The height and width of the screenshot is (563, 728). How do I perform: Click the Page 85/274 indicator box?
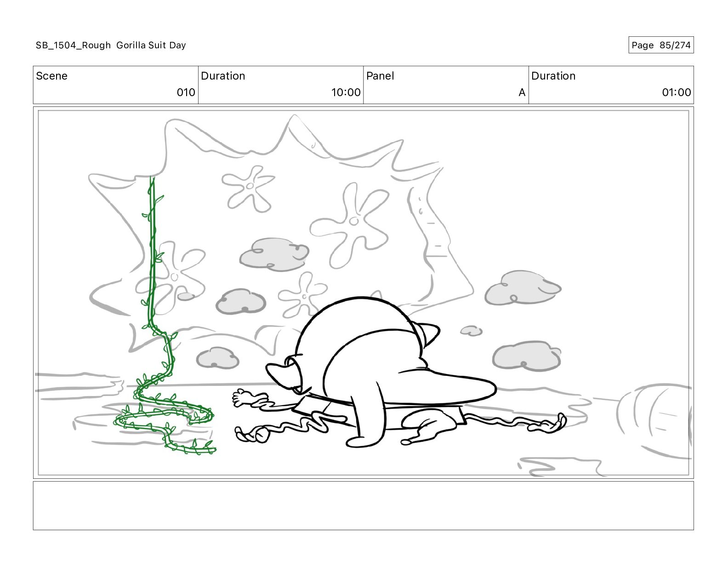pos(661,45)
